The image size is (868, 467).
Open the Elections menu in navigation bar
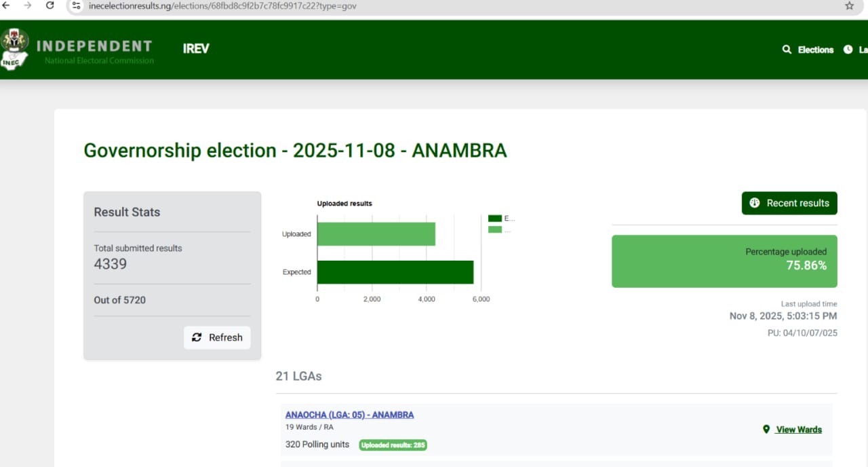(x=814, y=50)
